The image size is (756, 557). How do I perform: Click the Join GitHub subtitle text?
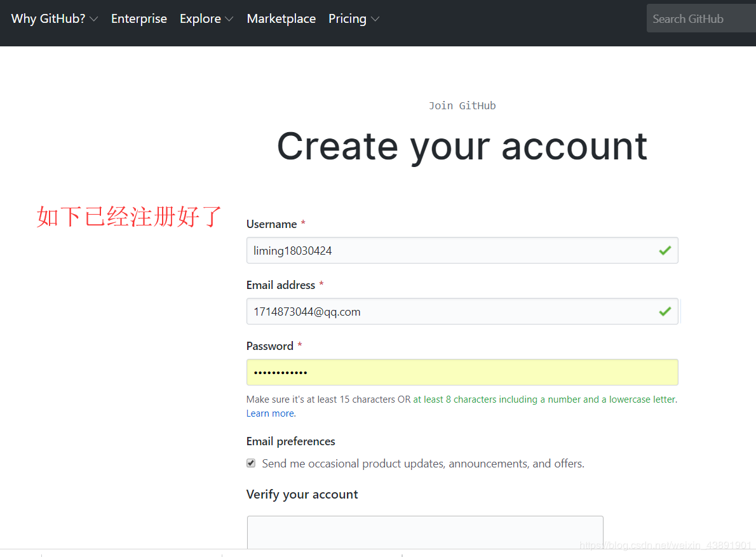[x=462, y=106]
